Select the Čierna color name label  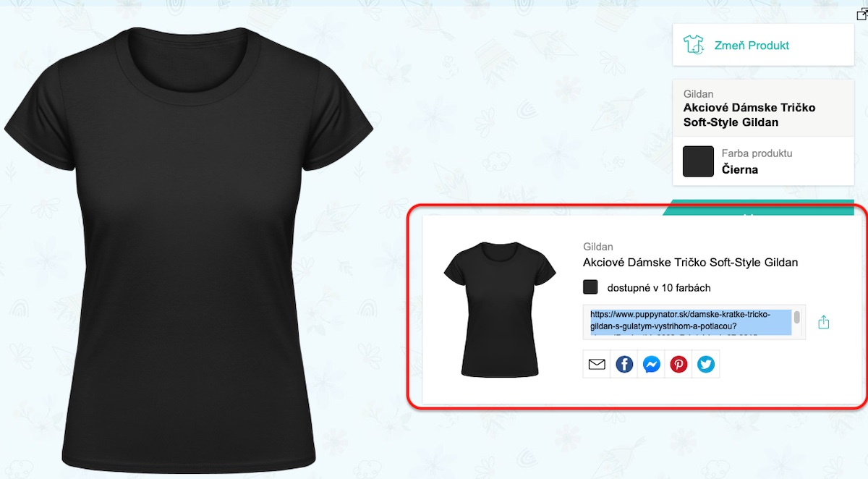click(x=740, y=170)
